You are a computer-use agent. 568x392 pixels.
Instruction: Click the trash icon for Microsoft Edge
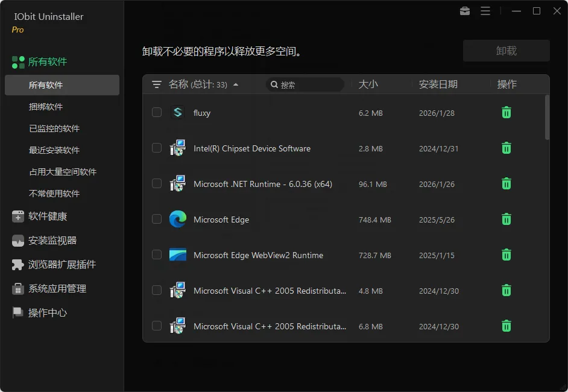click(506, 219)
